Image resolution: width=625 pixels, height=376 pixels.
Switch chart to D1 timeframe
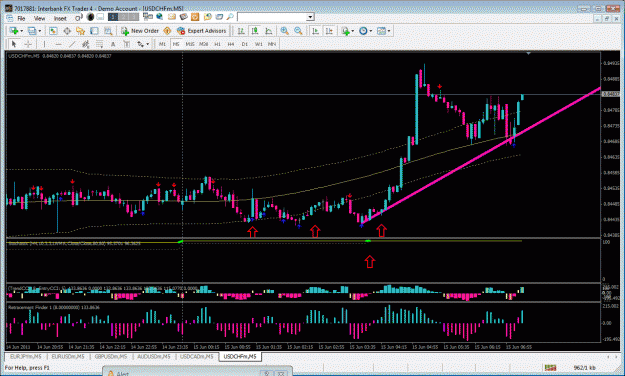coord(245,44)
